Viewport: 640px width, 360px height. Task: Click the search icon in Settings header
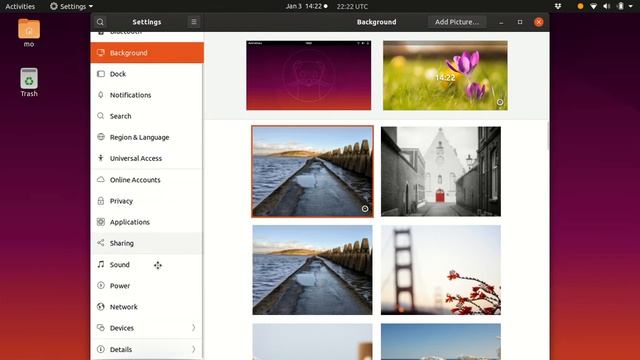click(x=100, y=22)
